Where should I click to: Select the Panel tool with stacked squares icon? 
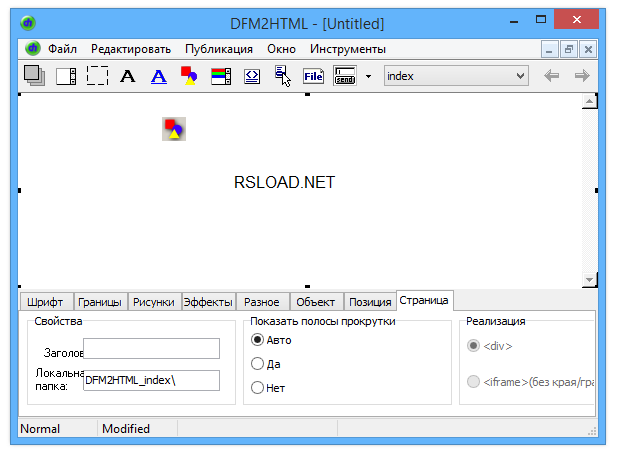click(x=34, y=76)
